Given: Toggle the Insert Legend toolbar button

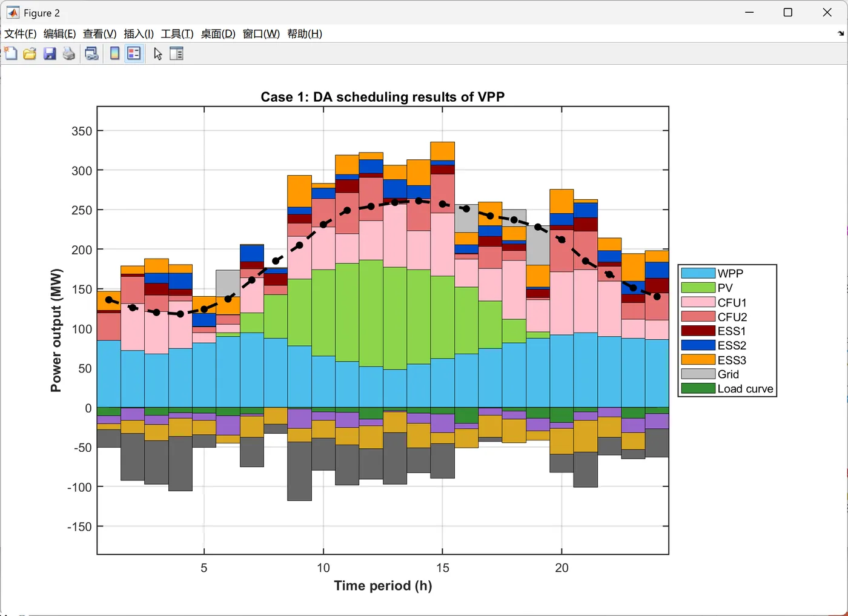Looking at the screenshot, I should tap(134, 54).
